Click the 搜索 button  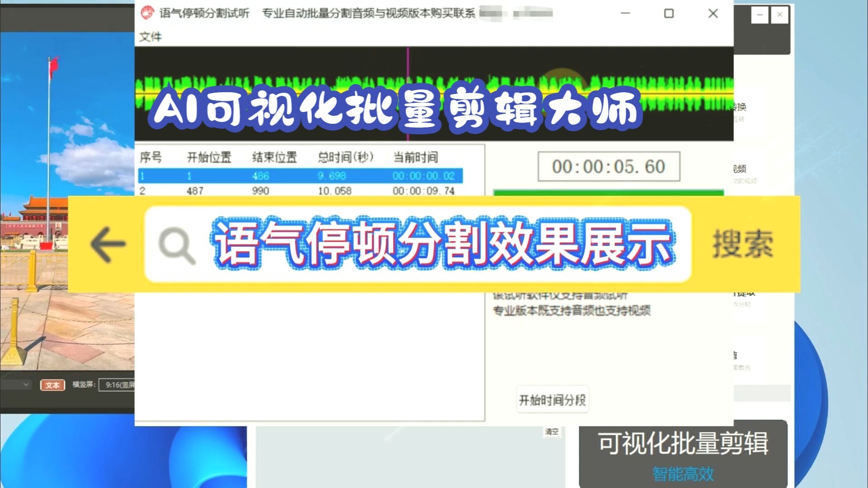(x=743, y=244)
